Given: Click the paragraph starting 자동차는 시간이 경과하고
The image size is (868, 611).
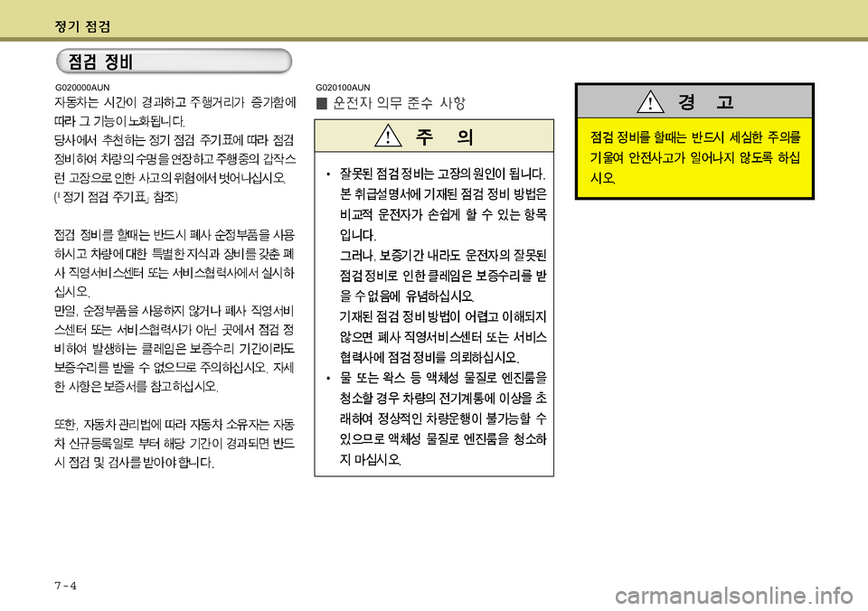Looking at the screenshot, I should 175,111.
